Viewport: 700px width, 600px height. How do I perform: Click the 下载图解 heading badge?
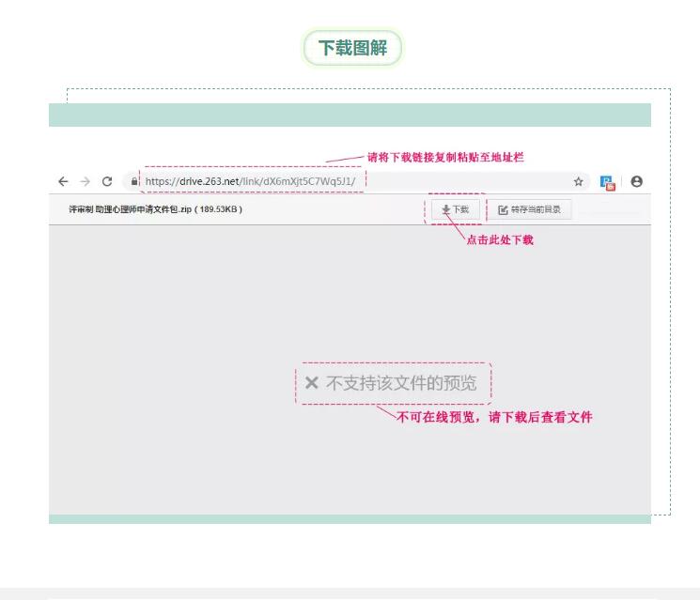pyautogui.click(x=351, y=48)
